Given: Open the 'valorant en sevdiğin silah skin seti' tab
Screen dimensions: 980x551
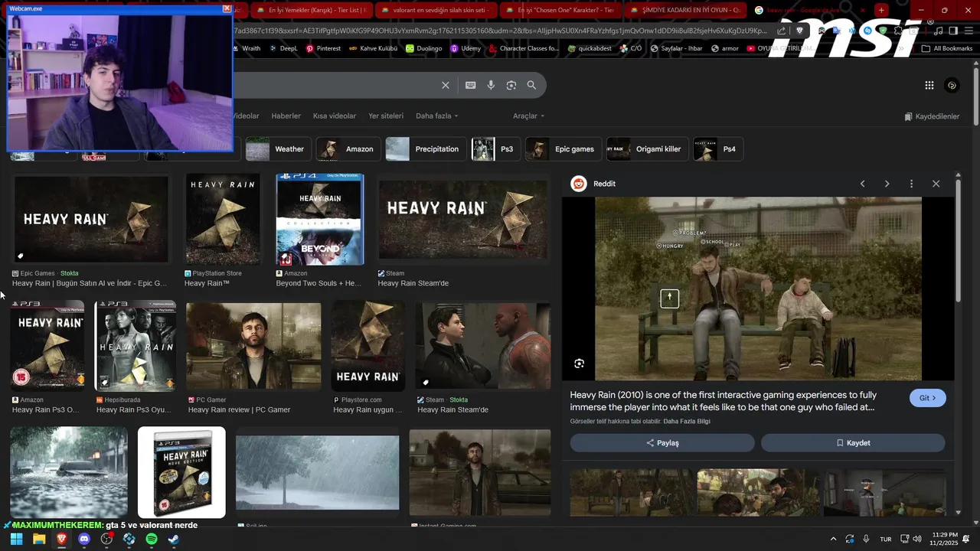Looking at the screenshot, I should (x=437, y=10).
